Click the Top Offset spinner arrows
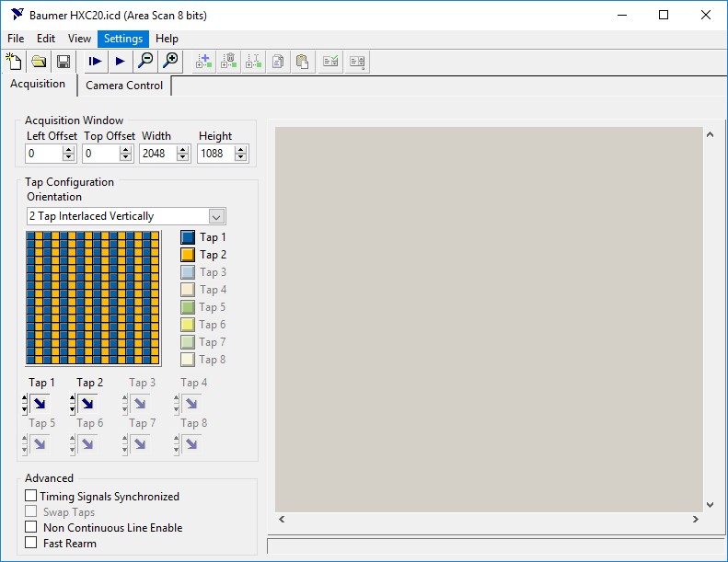The height and width of the screenshot is (562, 728). coord(125,154)
